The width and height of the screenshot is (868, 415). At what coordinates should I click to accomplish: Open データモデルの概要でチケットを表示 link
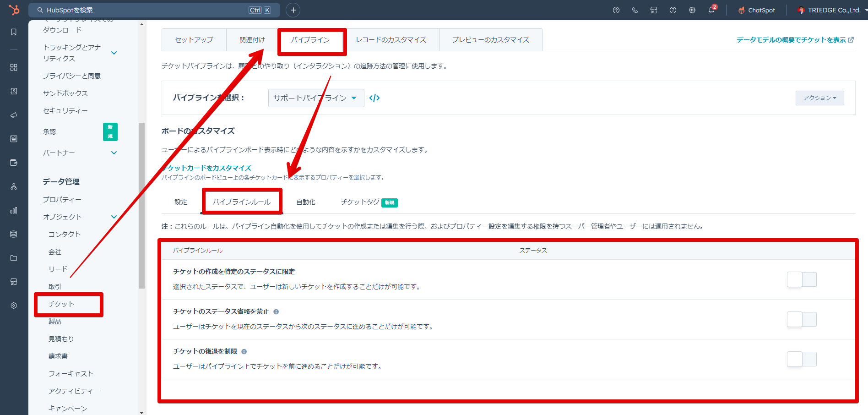point(795,40)
